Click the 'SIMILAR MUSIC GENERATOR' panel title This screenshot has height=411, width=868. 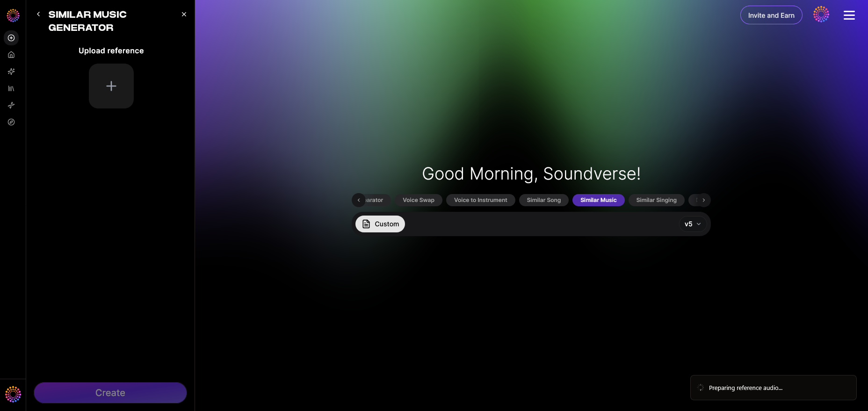[x=87, y=21]
